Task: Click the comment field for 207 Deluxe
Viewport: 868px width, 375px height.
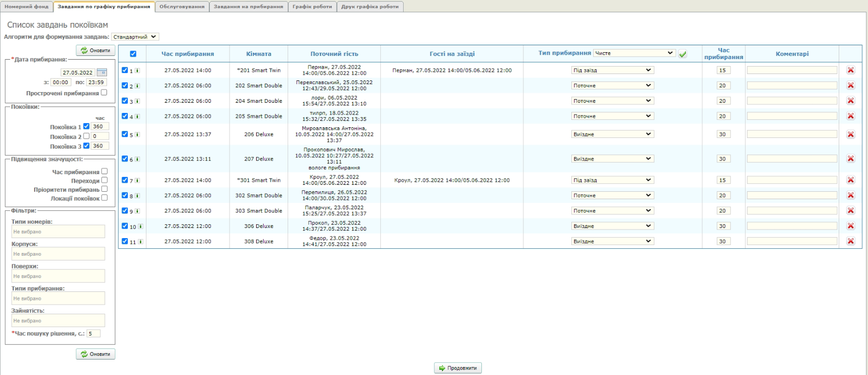Action: [792, 159]
